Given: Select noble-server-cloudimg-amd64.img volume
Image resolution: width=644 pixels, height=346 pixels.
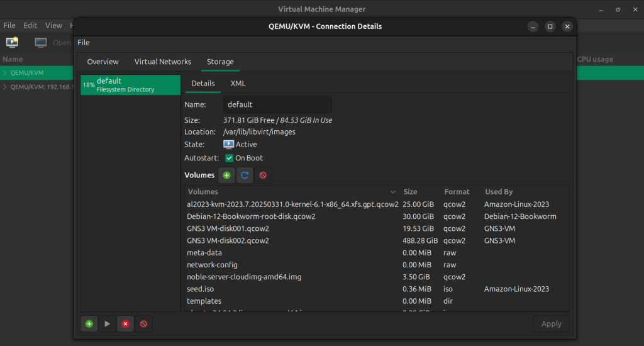Looking at the screenshot, I should (x=377, y=277).
